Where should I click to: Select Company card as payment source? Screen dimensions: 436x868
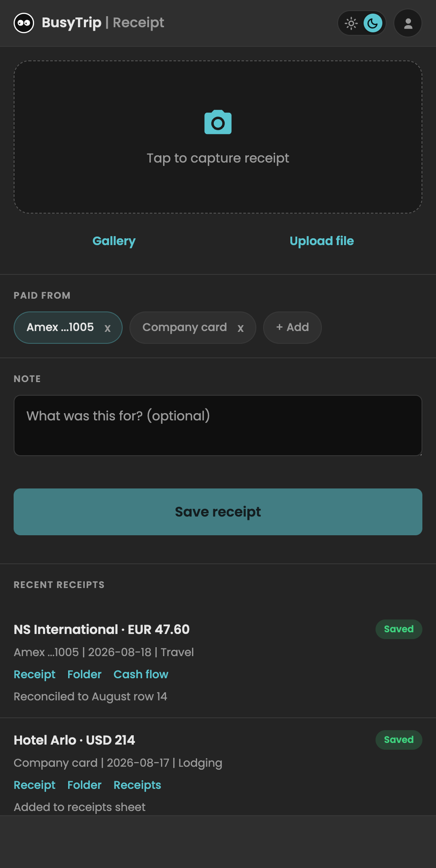184,327
